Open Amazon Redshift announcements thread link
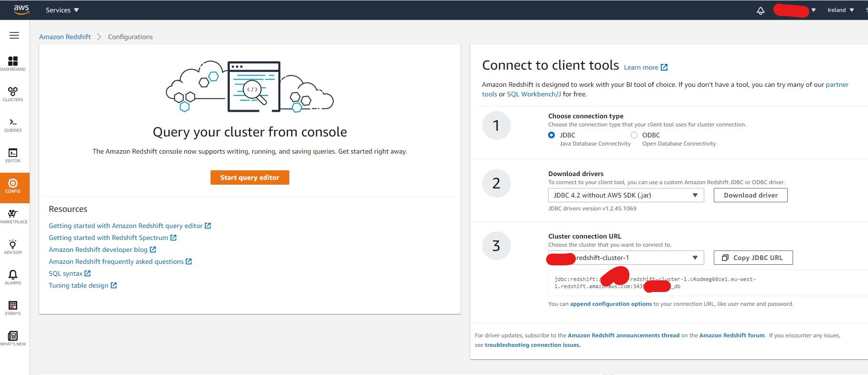The width and height of the screenshot is (868, 375). coord(624,335)
